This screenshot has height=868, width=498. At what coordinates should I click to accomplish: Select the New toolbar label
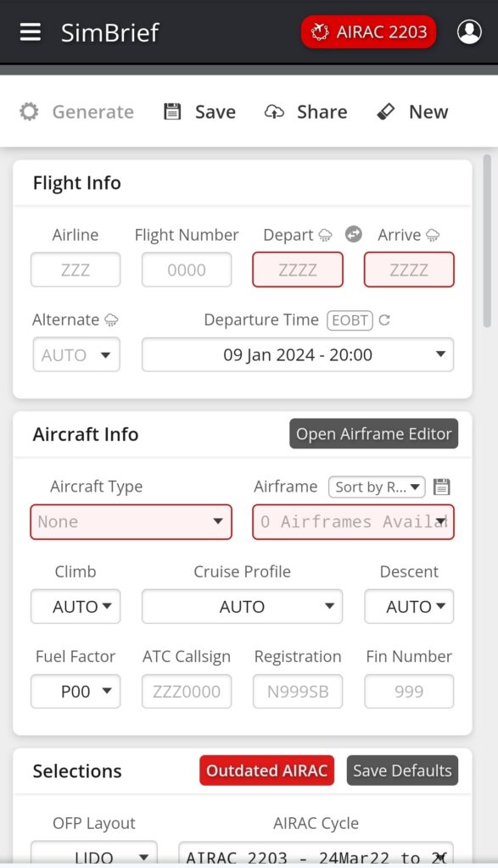pyautogui.click(x=428, y=112)
